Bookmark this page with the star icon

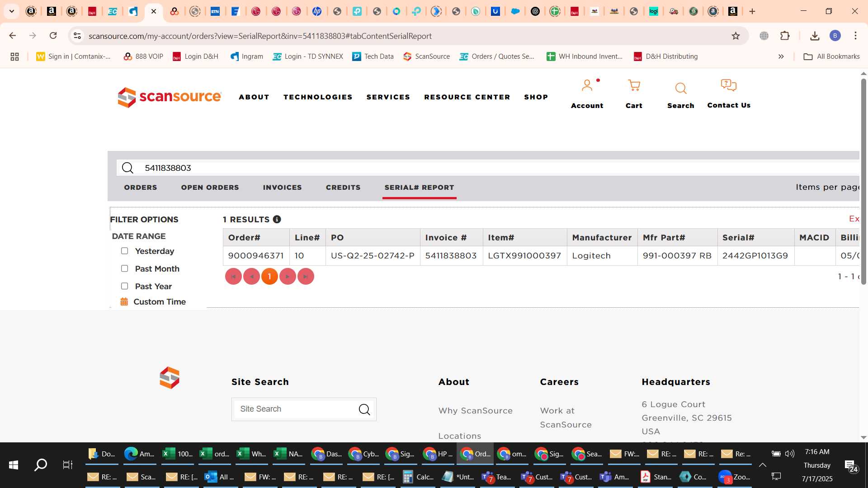pos(736,36)
